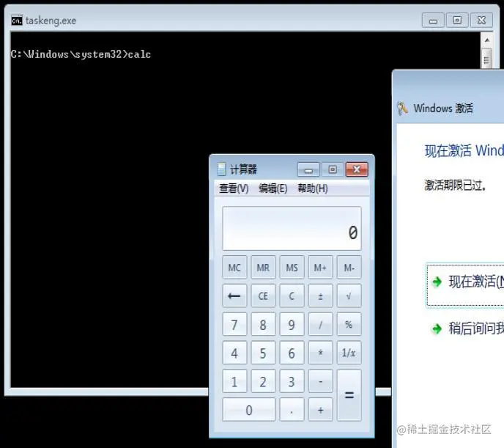
Task: Click the reciprocal 1/x button
Action: tap(349, 353)
